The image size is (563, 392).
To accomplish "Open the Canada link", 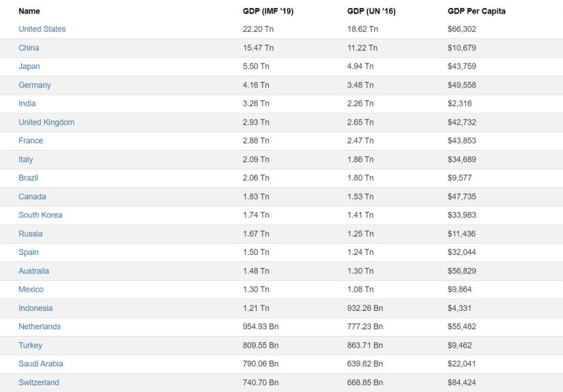I will [32, 196].
